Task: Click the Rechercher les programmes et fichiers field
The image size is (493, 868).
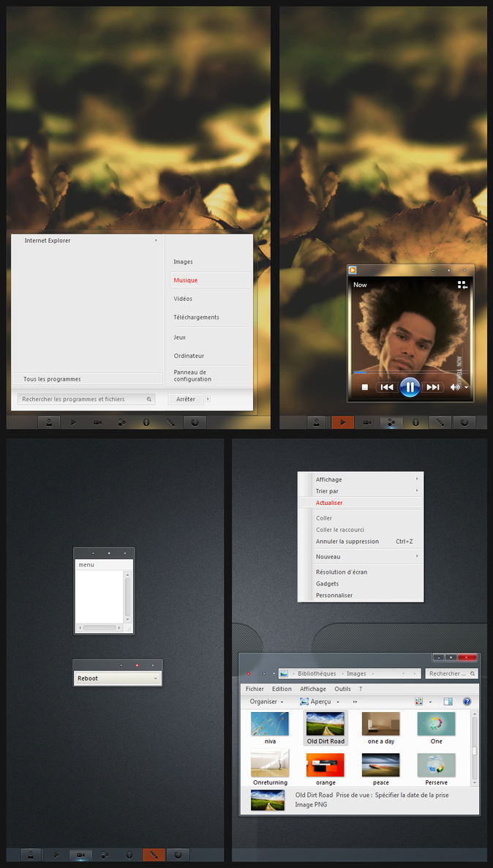Action: [x=86, y=399]
